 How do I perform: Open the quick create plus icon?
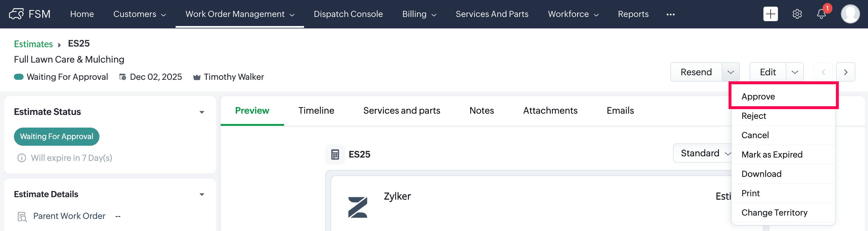click(x=770, y=14)
